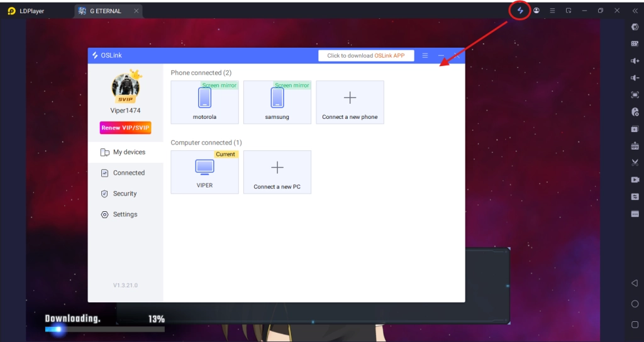Select the samsung phone device

tap(277, 102)
